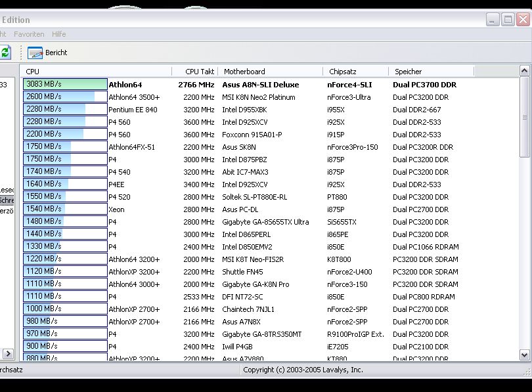This screenshot has width=532, height=392.
Task: Click the Soltek SL-PT880E-RL entry
Action: click(x=254, y=197)
